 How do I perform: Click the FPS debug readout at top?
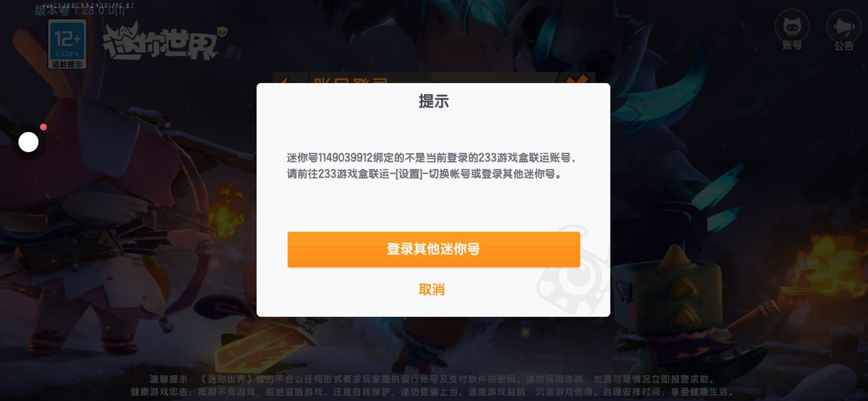pyautogui.click(x=88, y=6)
